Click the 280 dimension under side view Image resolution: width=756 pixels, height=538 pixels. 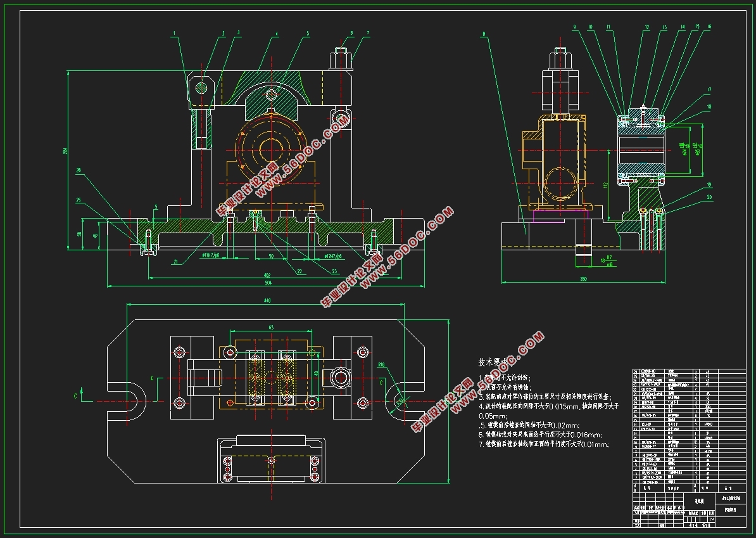click(x=583, y=279)
